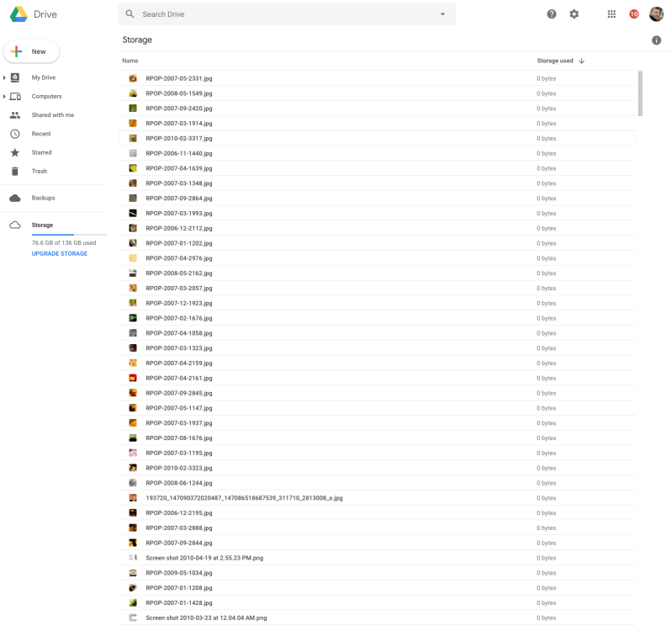The width and height of the screenshot is (672, 626).
Task: Expand the My Drive tree arrow
Action: click(4, 77)
